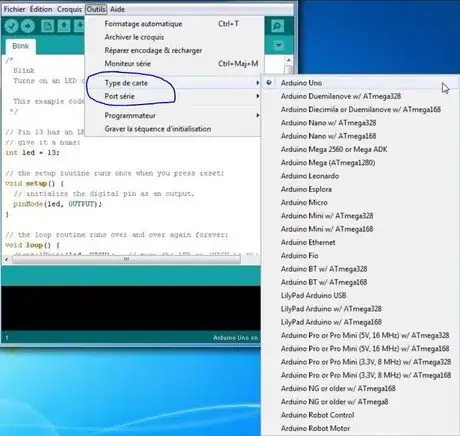Screen dimensions: 460x436
Task: Pick Arduino Fio board
Action: 360,256
